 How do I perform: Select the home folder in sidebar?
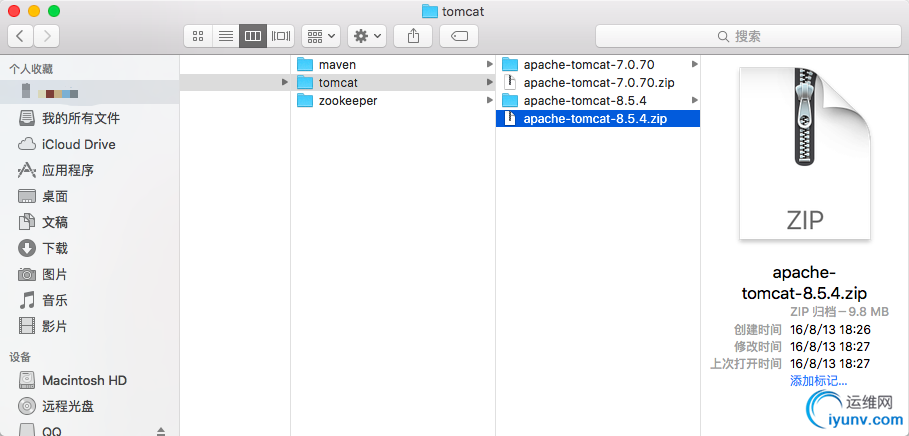(x=90, y=92)
